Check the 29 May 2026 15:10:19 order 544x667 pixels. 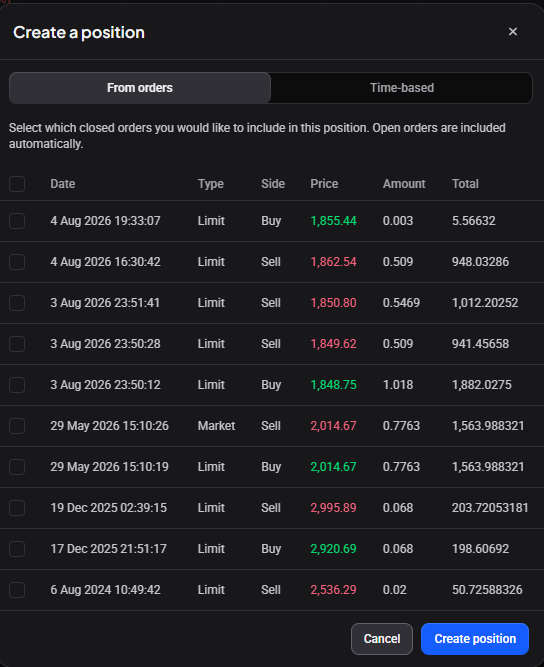coord(17,467)
